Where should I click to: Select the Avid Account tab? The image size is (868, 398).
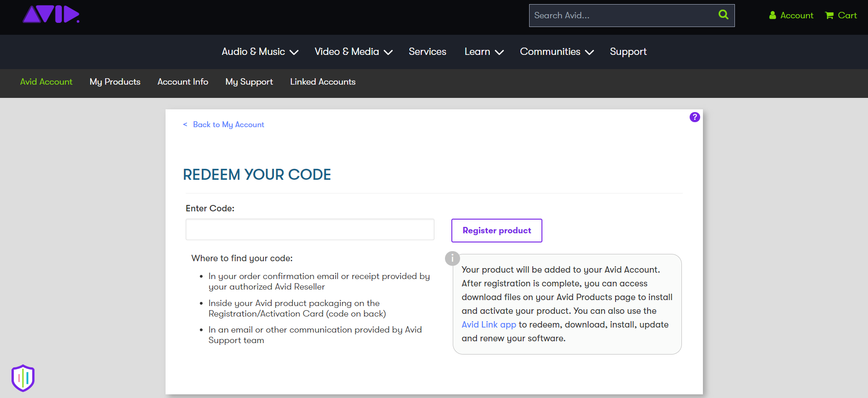coord(46,82)
